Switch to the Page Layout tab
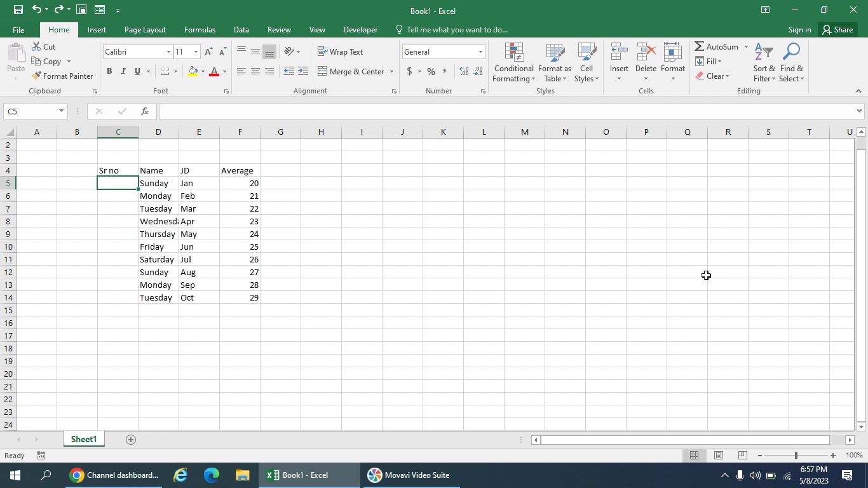The width and height of the screenshot is (868, 488). (145, 30)
